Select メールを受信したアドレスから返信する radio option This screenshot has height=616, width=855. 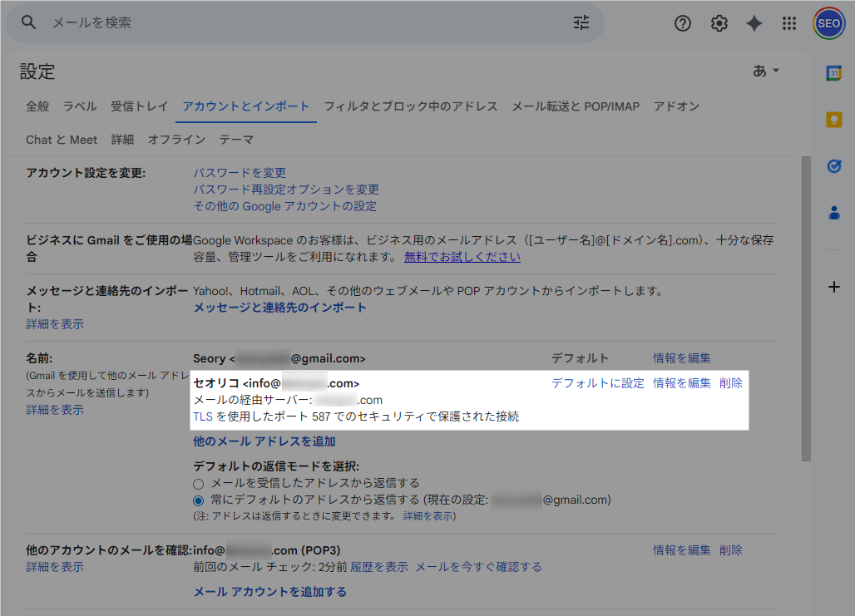197,484
